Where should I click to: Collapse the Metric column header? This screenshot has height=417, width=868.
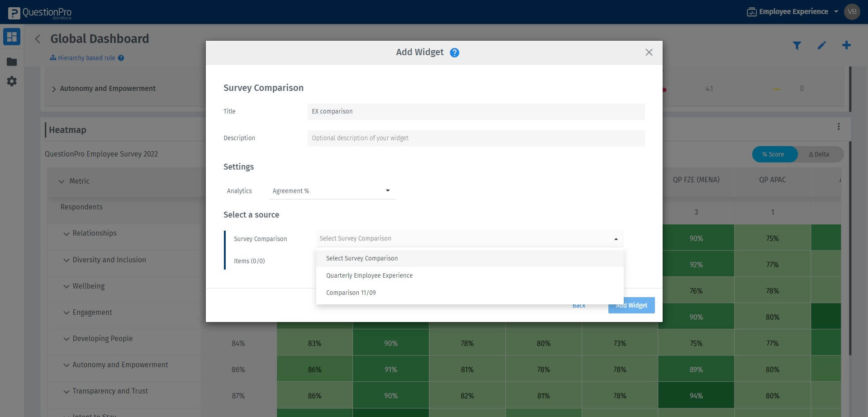point(62,181)
